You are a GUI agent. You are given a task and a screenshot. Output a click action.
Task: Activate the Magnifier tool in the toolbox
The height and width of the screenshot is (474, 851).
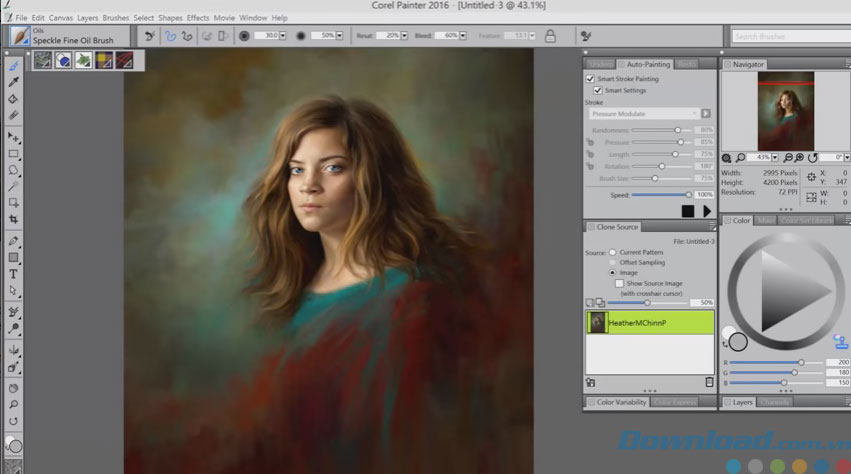point(14,404)
